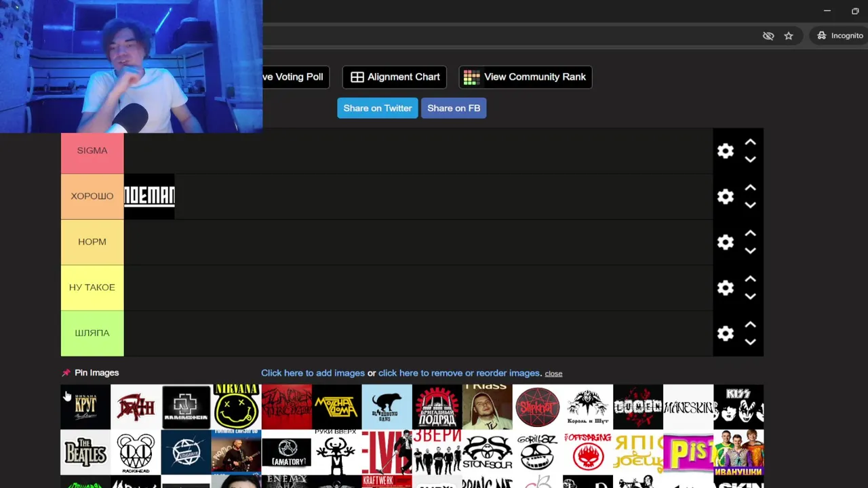Close the image instructions via close link

pyautogui.click(x=553, y=373)
